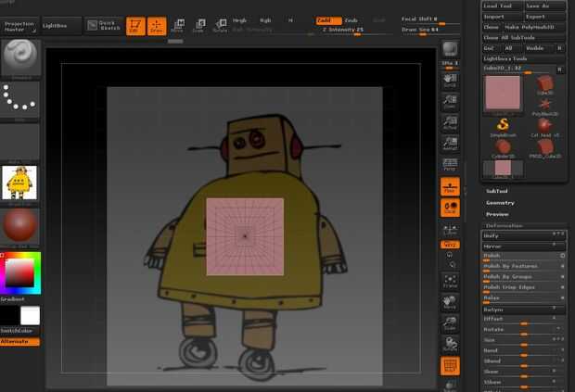This screenshot has width=575, height=392.
Task: Select the PM3D_Cube3D tool
Action: [x=545, y=148]
